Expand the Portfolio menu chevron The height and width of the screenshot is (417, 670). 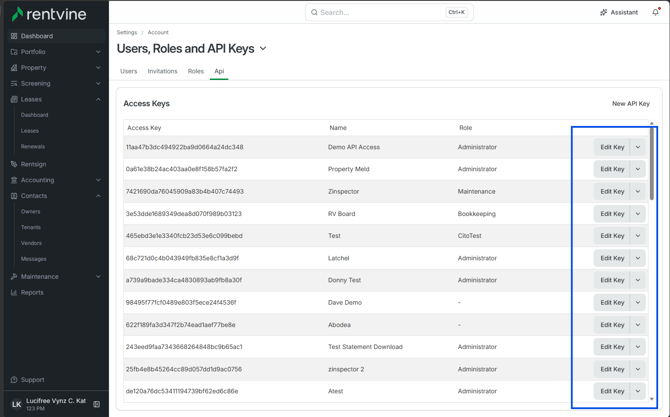pyautogui.click(x=98, y=52)
